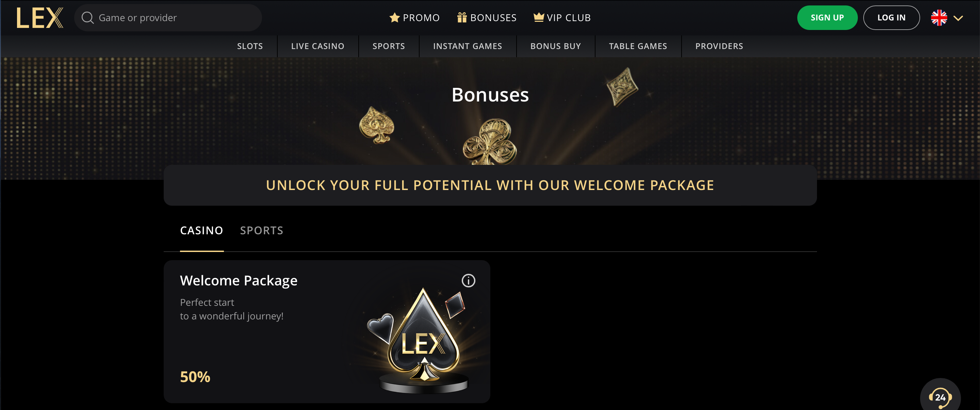Click the LEX logo
Image resolution: width=980 pixels, height=410 pixels.
pyautogui.click(x=39, y=18)
